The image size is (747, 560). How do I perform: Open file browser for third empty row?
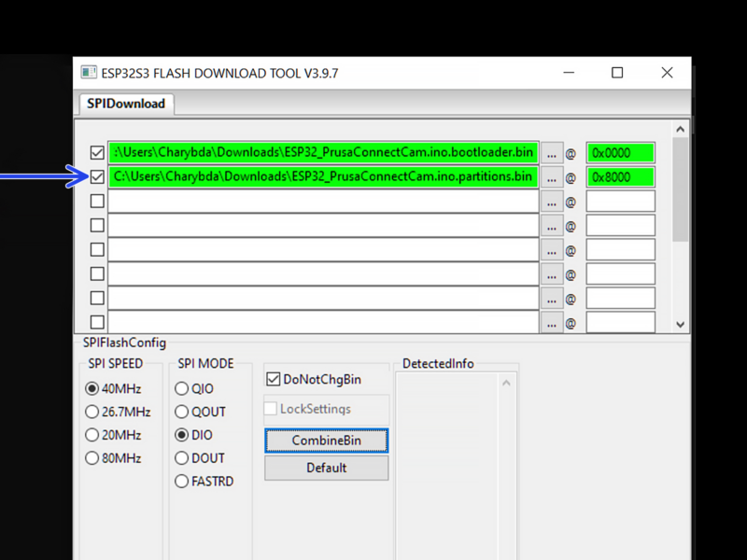click(x=551, y=202)
